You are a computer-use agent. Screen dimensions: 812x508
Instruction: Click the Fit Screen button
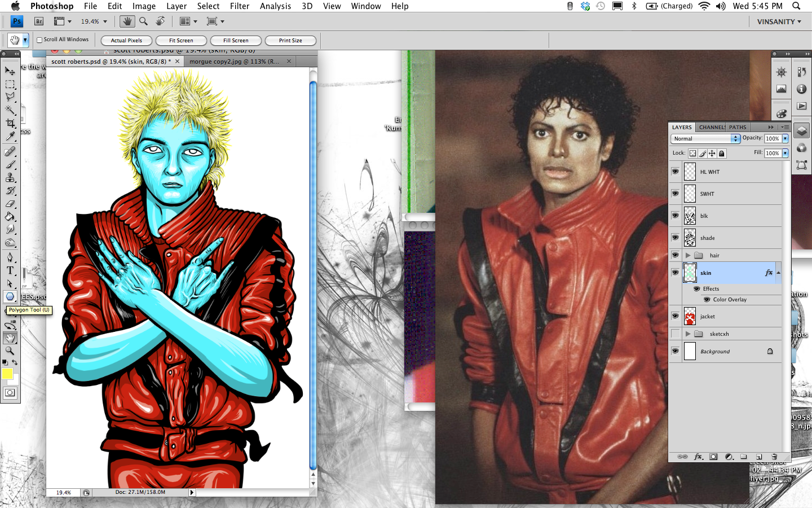point(181,41)
